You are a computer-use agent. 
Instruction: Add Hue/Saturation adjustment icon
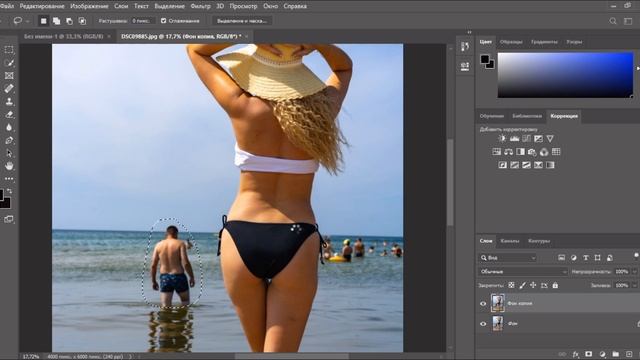click(x=496, y=152)
